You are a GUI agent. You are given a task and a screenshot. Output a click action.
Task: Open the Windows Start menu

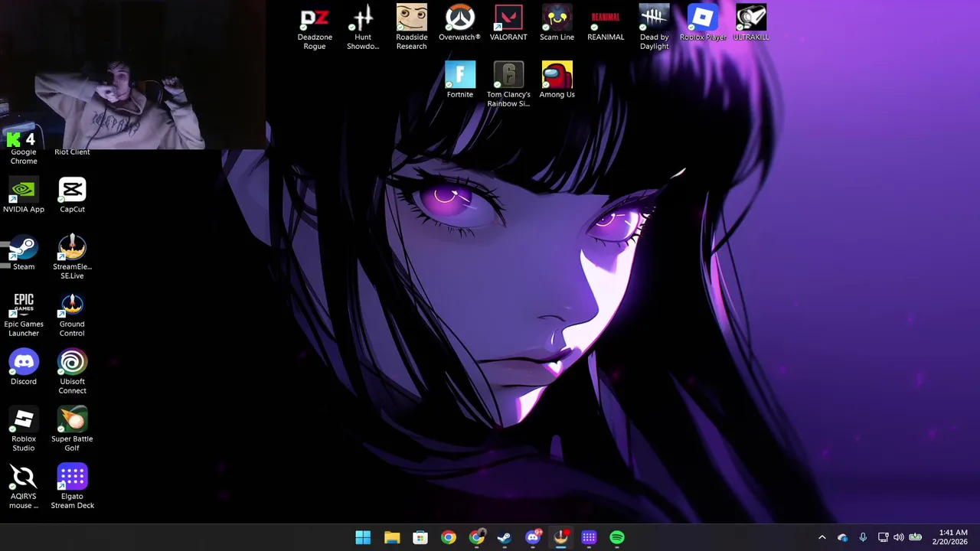tap(363, 537)
